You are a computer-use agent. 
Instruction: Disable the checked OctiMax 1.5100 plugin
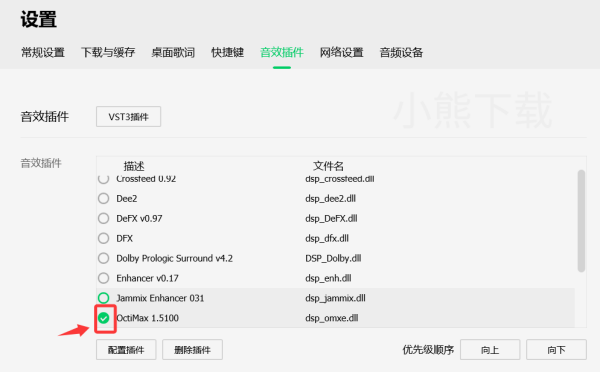pos(103,318)
